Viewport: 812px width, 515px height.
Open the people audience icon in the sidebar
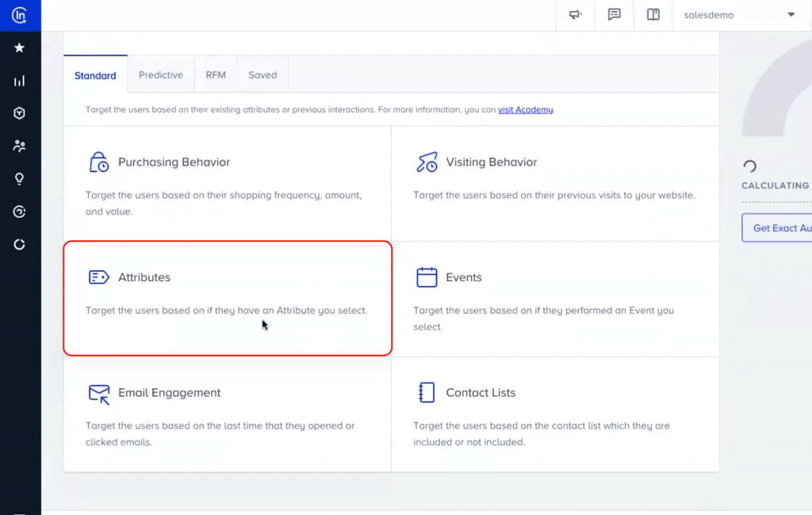point(20,146)
